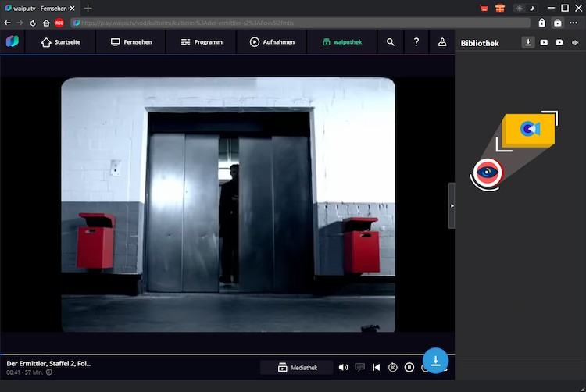Viewport: 586px width, 392px height.
Task: Click the video player picture
Action: (228, 205)
